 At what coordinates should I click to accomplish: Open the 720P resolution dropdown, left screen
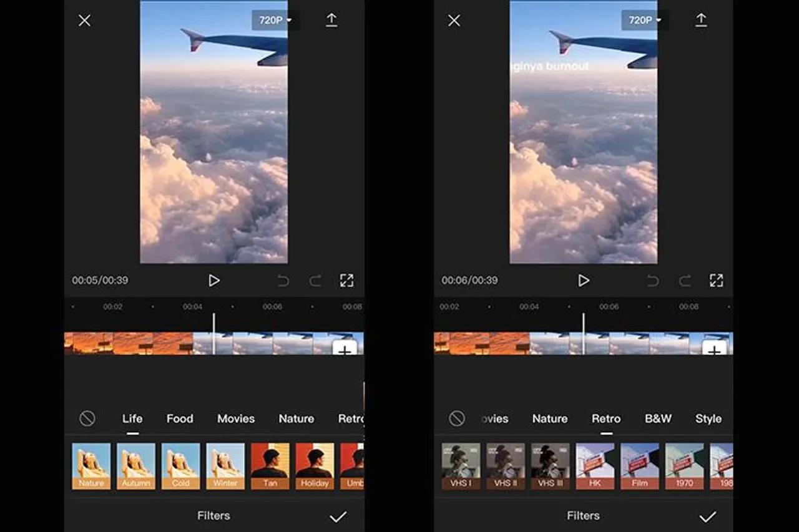275,20
